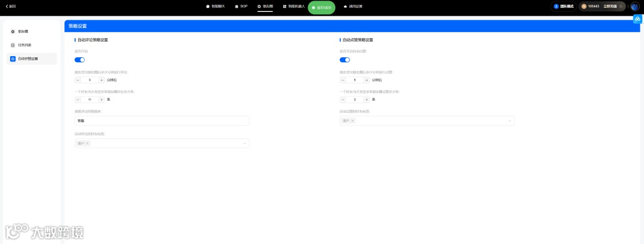Click the 策略设置 header title
Screen dimensions: 644x244
click(x=78, y=26)
